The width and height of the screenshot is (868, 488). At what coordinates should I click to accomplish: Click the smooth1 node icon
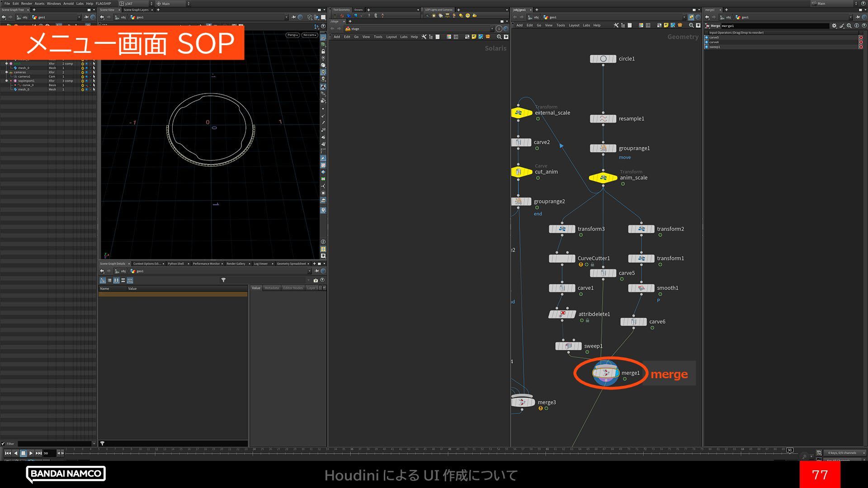coord(641,288)
